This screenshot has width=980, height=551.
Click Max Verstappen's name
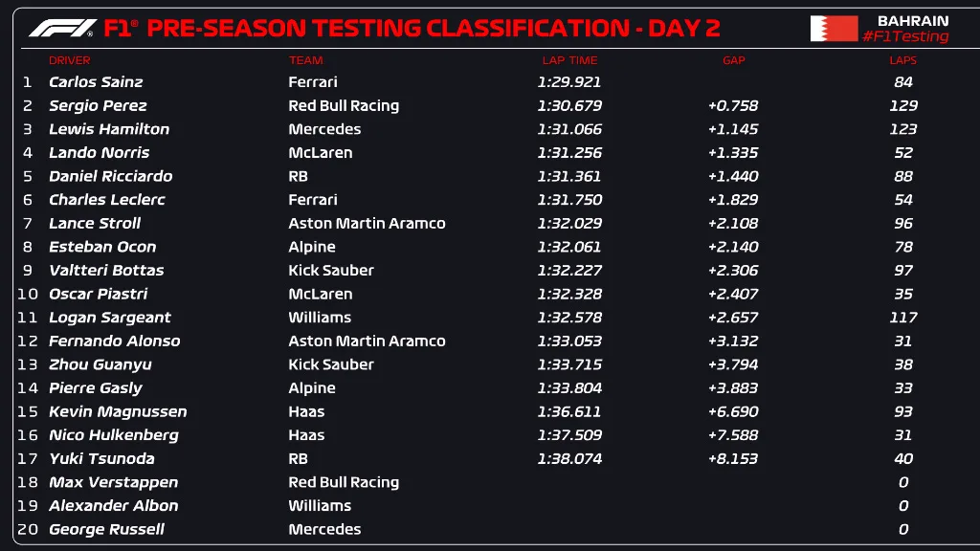[113, 482]
